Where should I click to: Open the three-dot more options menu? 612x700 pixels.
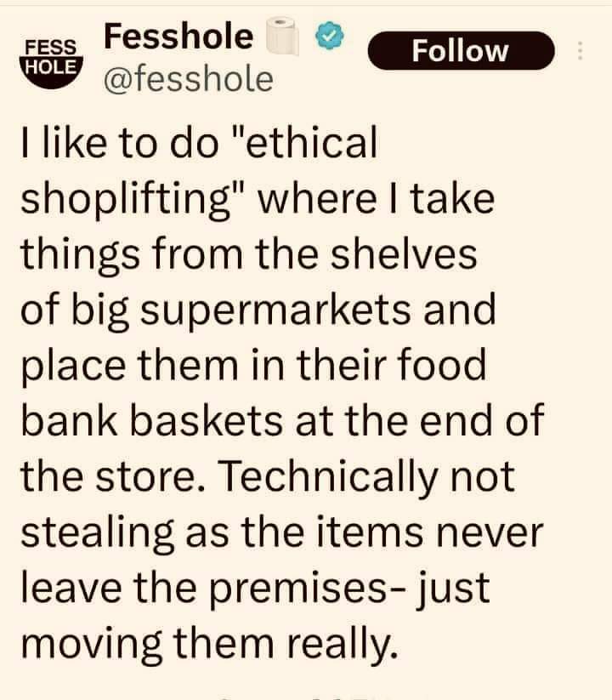(581, 51)
